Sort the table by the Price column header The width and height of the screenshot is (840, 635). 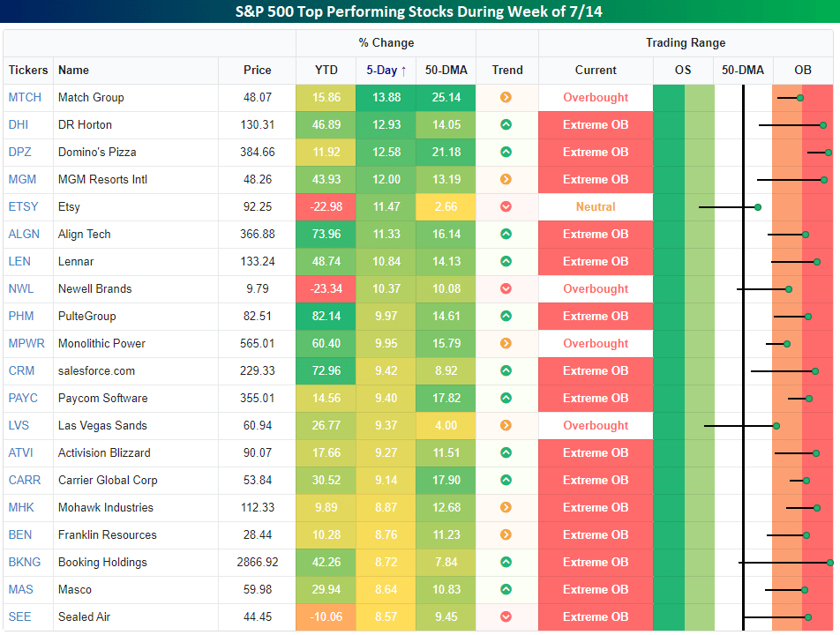(x=257, y=70)
